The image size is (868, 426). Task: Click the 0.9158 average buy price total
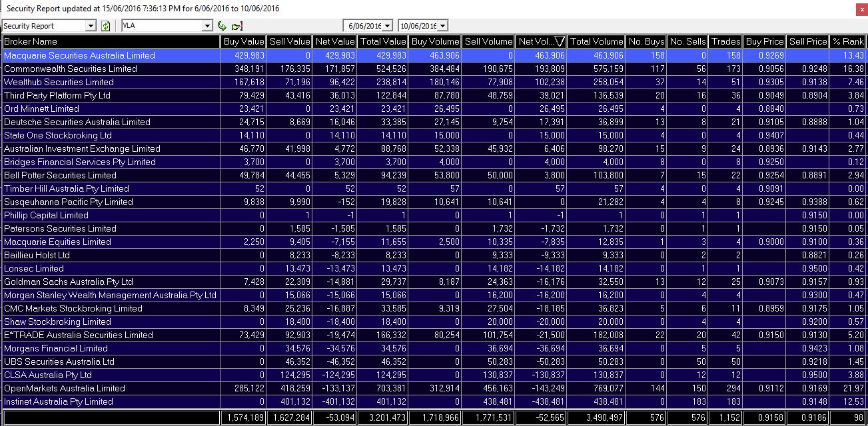pos(765,417)
